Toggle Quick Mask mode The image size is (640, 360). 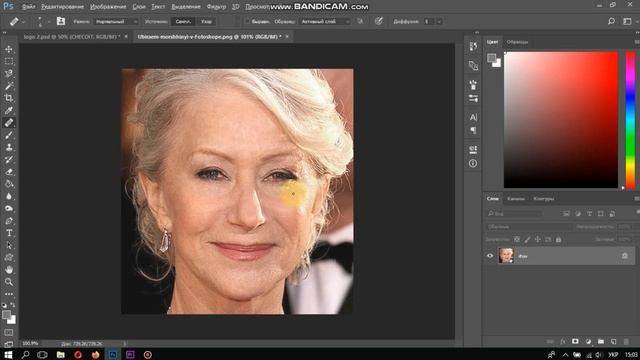click(x=9, y=333)
